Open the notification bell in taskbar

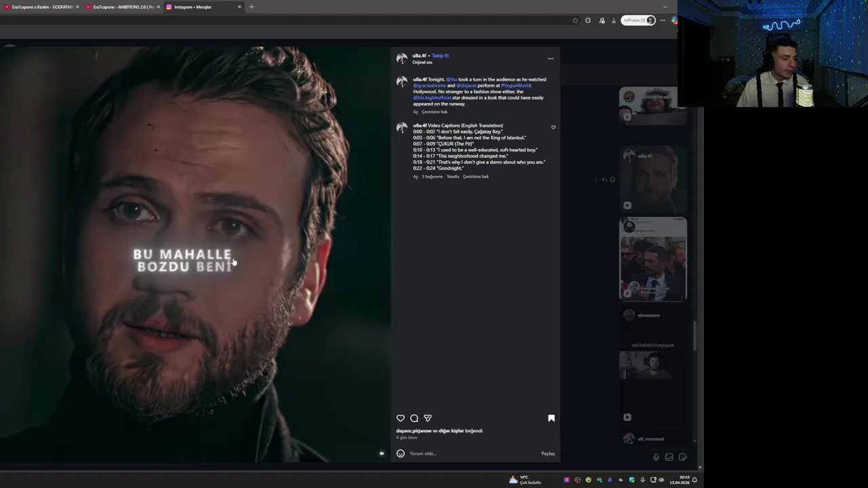(694, 480)
